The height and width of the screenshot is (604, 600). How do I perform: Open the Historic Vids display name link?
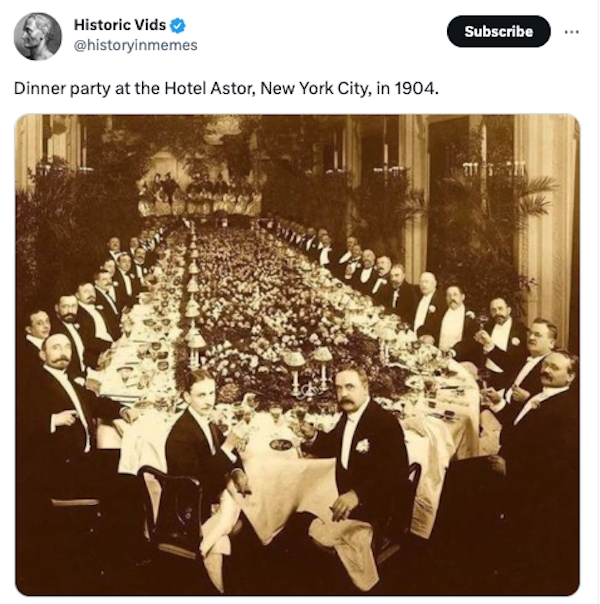point(120,25)
